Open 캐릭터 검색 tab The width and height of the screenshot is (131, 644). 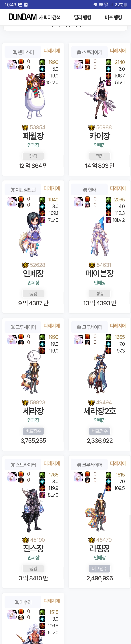click(x=50, y=17)
